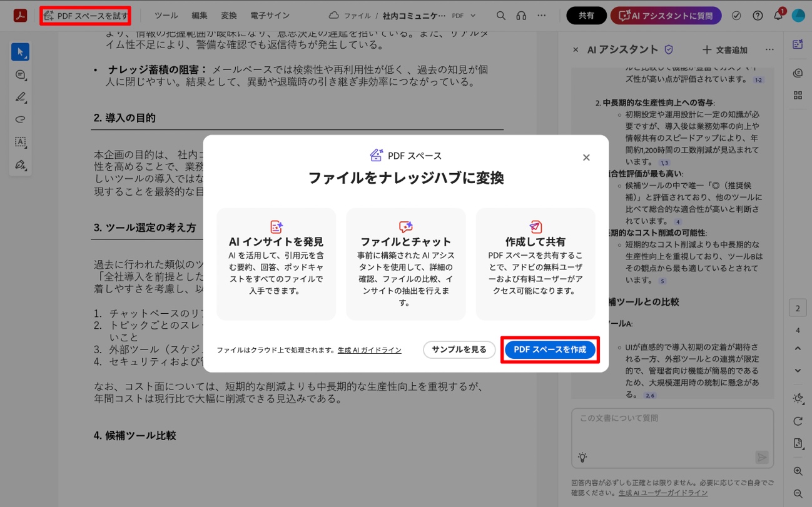Click 'AI アシスタントに質問' button
812x507 pixels.
(666, 16)
